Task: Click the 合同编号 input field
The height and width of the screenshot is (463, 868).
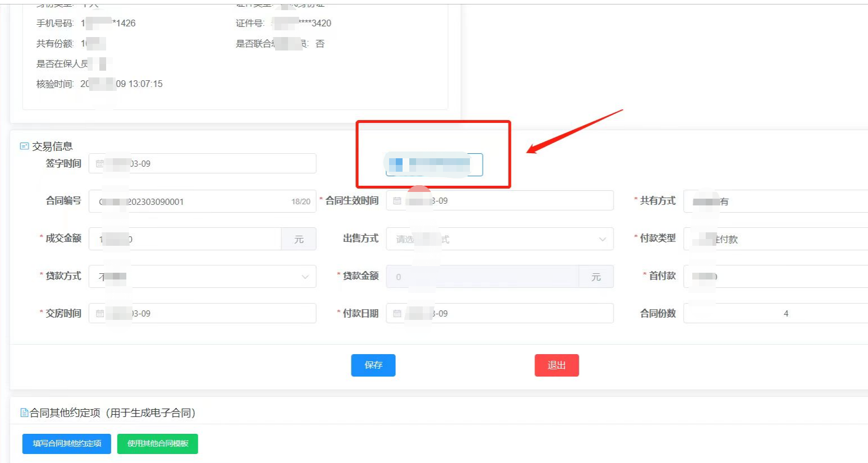Action: tap(203, 201)
